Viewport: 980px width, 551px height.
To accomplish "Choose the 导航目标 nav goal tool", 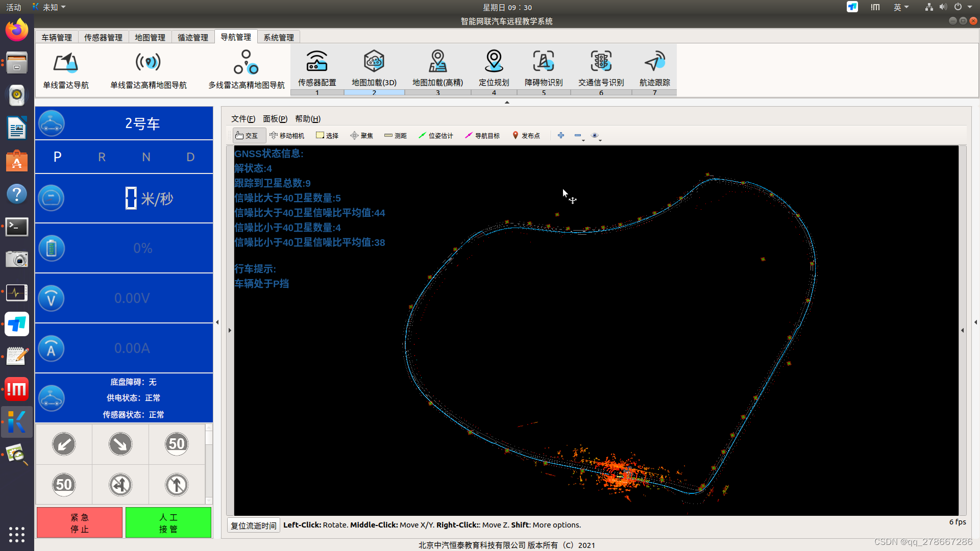I will tap(482, 136).
